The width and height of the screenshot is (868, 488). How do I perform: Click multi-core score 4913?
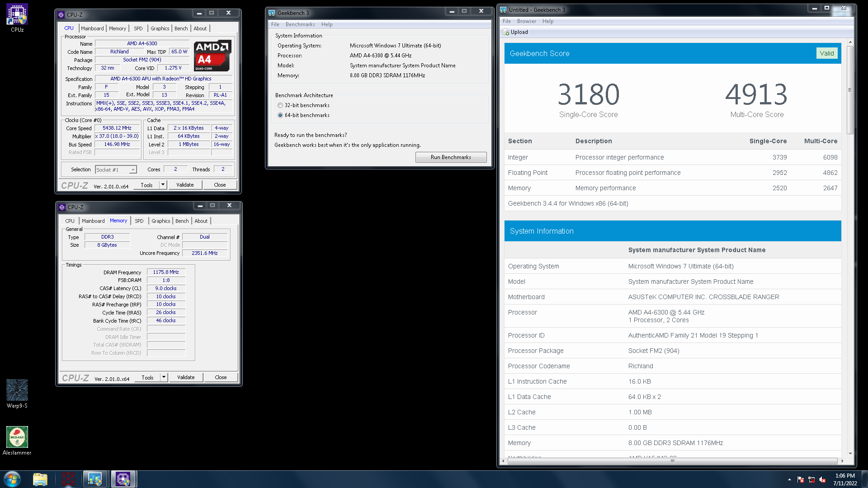[x=756, y=94]
